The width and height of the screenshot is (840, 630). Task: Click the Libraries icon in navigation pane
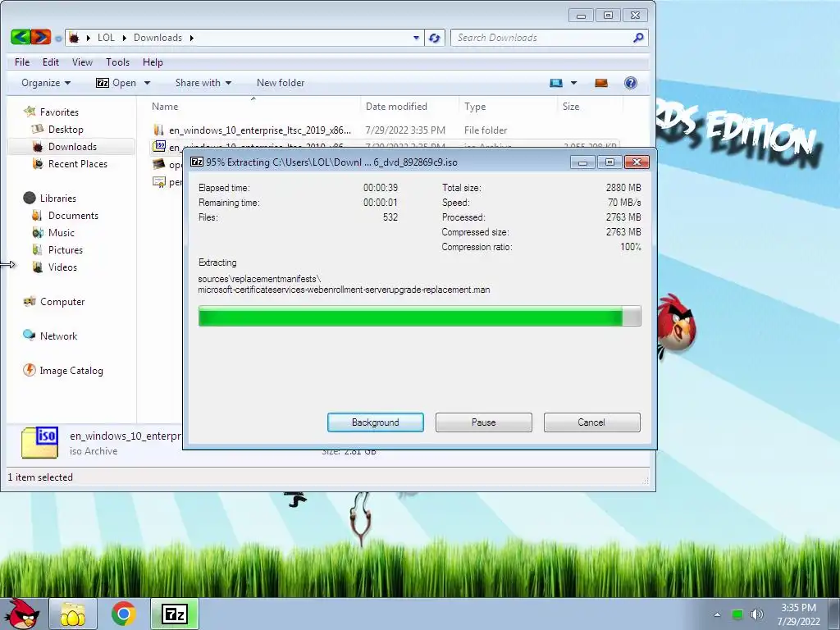pos(30,198)
